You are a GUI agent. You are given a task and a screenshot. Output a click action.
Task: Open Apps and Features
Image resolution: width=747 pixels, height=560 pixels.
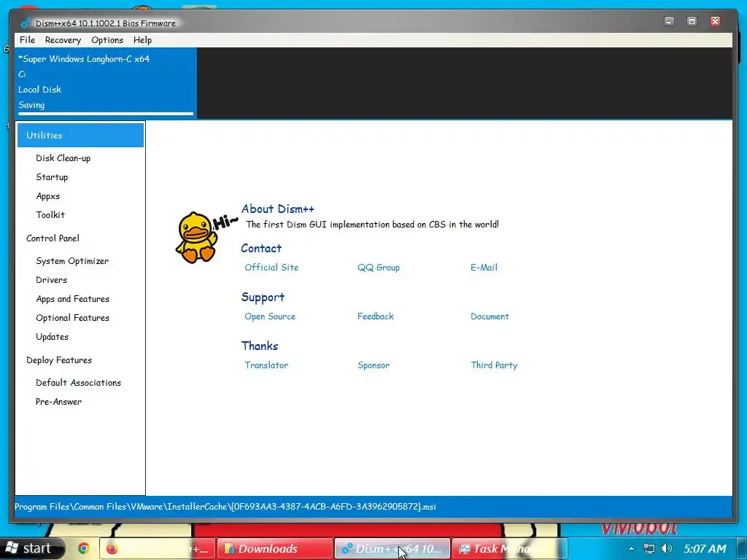(x=72, y=299)
